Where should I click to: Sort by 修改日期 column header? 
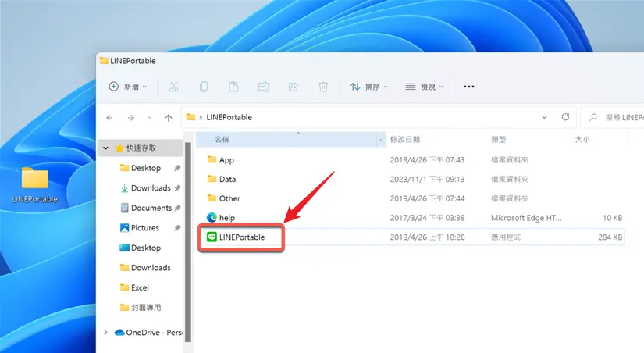(x=405, y=140)
